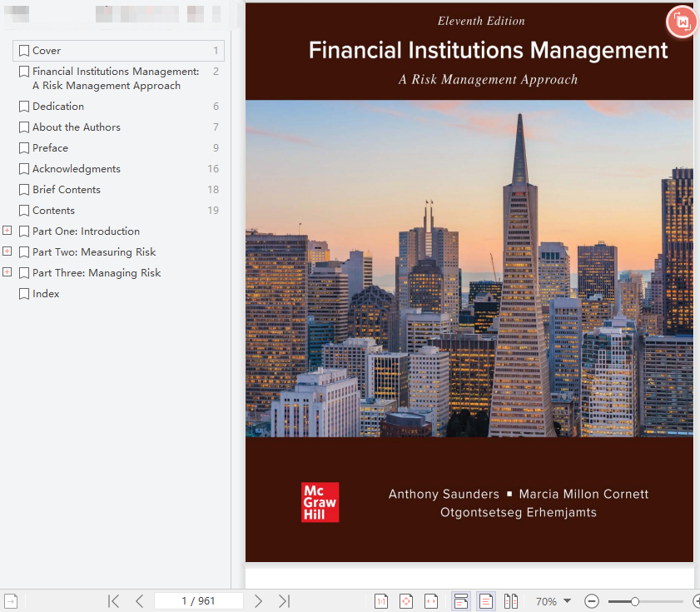Click the bookmark icon beside Preface
The image size is (700, 612).
(24, 148)
